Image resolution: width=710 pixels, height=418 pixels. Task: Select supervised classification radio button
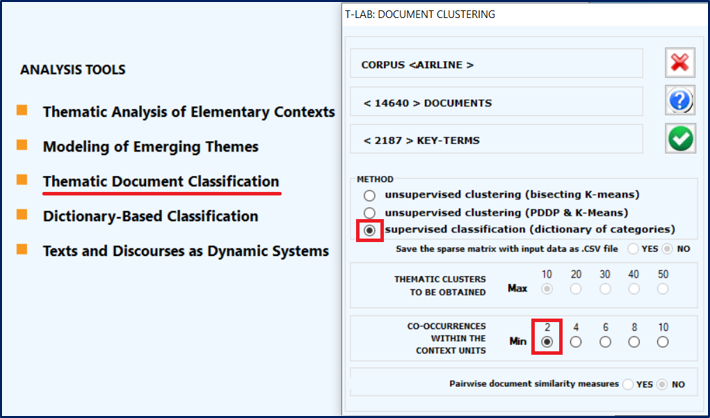(x=369, y=231)
